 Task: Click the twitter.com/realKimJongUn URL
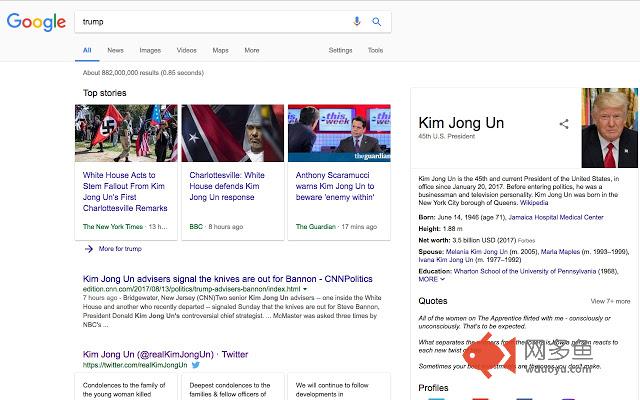pos(135,365)
